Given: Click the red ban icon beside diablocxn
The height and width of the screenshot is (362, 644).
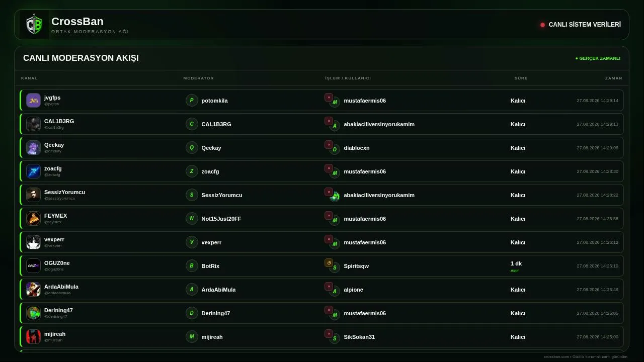Looking at the screenshot, I should point(329,145).
